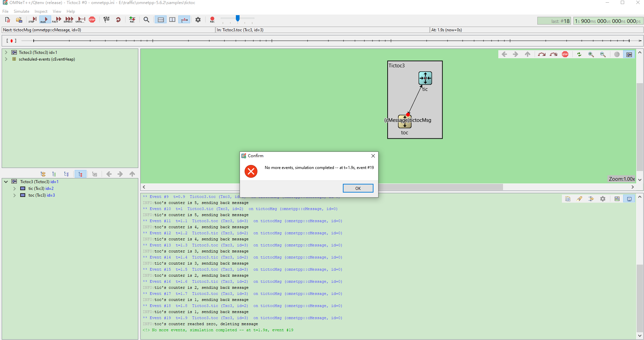Viewport: 644px width, 340px height.
Task: Toggle the red-dot tree mode in inspector
Action: click(x=80, y=174)
